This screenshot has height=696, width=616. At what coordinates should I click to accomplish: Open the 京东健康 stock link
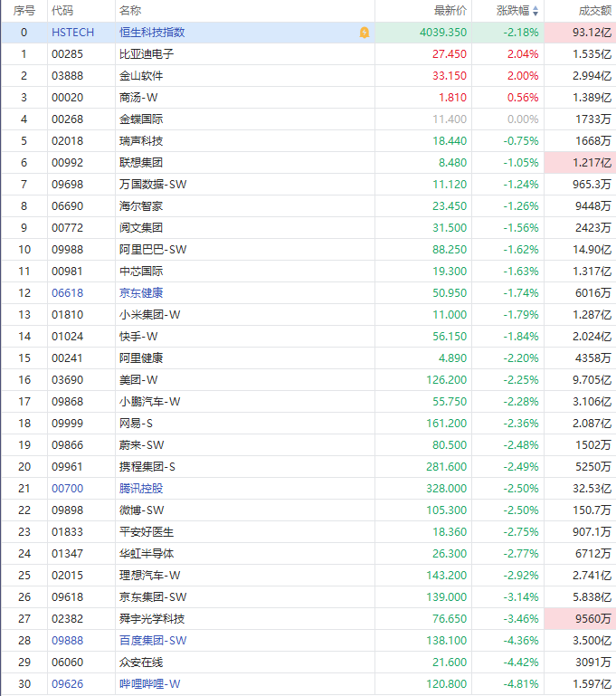point(141,293)
